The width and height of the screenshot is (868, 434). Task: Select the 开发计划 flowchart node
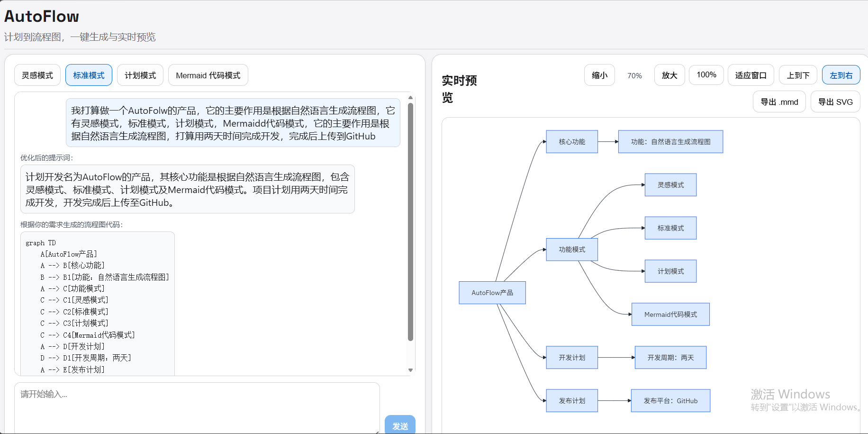click(x=572, y=358)
